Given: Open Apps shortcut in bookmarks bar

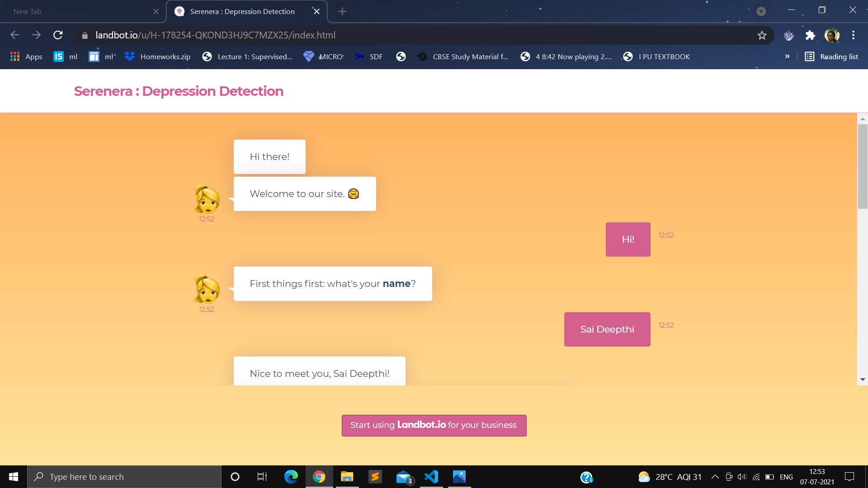Looking at the screenshot, I should 26,56.
